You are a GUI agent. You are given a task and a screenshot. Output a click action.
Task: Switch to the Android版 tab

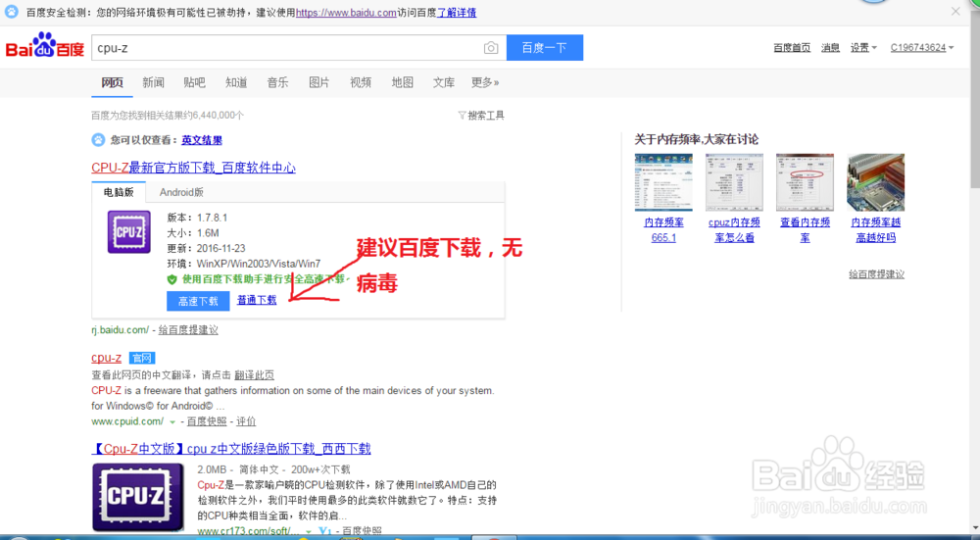click(181, 192)
